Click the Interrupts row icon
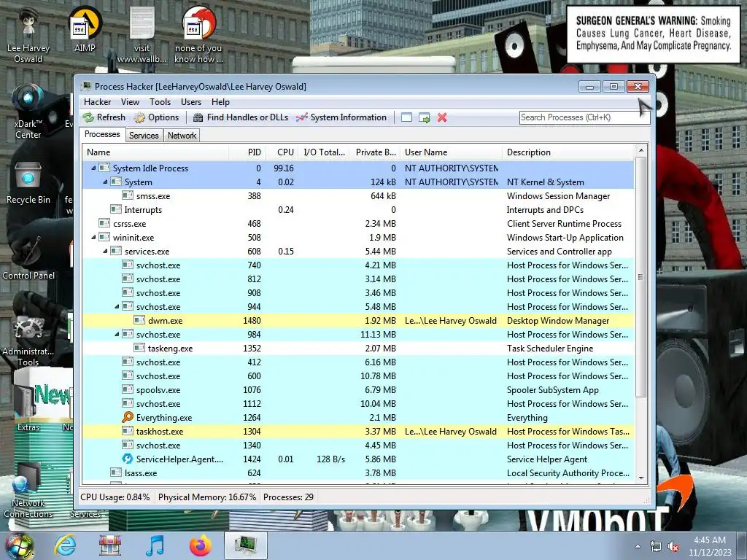Screen dimensions: 747x560 click(x=116, y=209)
